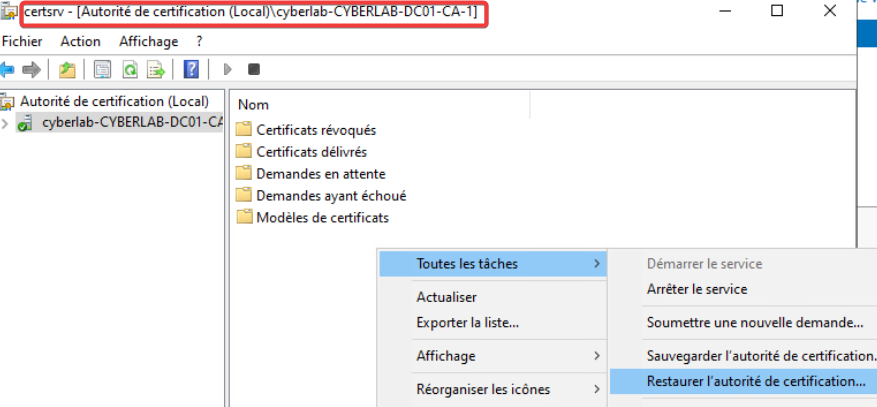Click the Up one level folder icon

pos(67,69)
